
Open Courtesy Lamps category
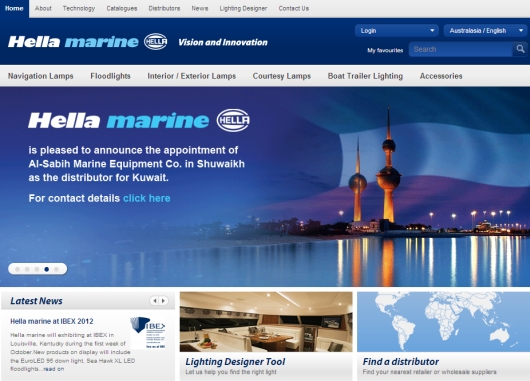pos(282,76)
